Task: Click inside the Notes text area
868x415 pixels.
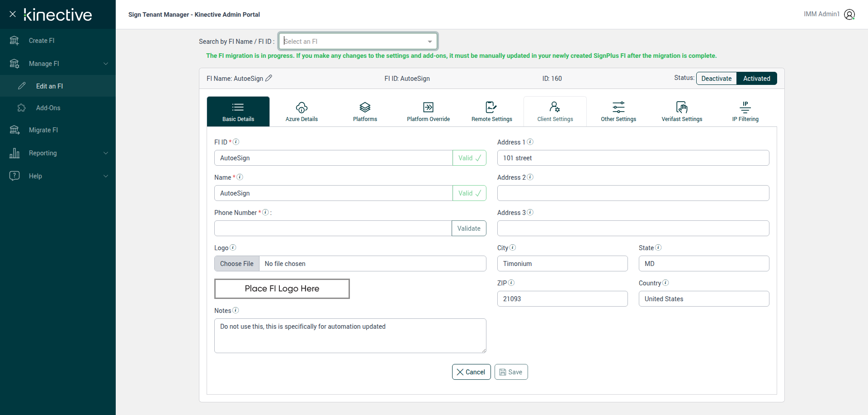Action: pyautogui.click(x=350, y=336)
